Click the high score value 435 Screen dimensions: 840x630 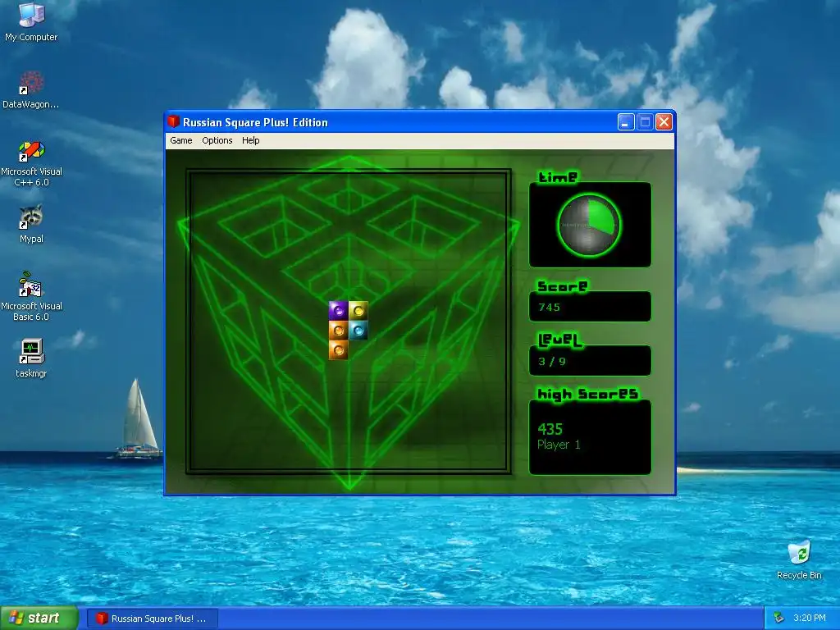pos(550,429)
